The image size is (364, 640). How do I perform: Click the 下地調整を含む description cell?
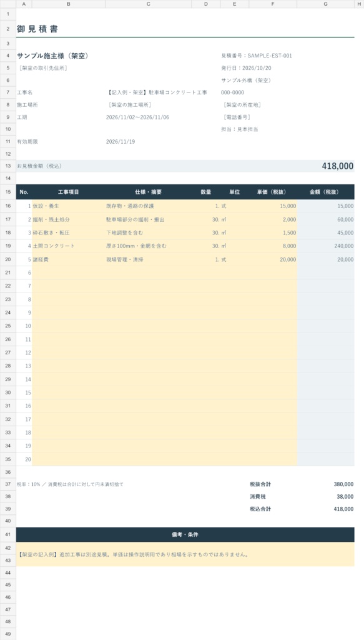point(149,232)
